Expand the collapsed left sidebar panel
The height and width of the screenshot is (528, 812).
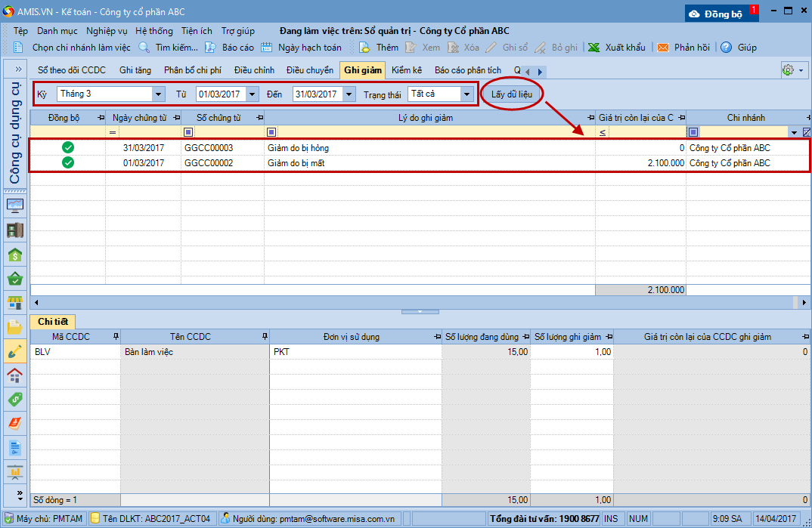point(14,69)
